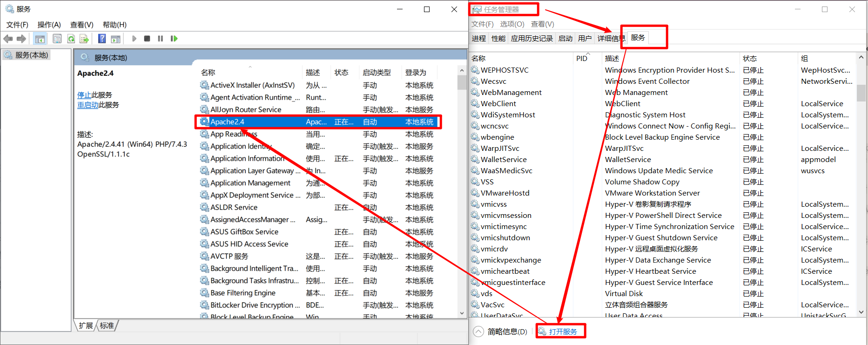Click the 停止 link to stop Apache2.4
868x345 pixels.
84,95
